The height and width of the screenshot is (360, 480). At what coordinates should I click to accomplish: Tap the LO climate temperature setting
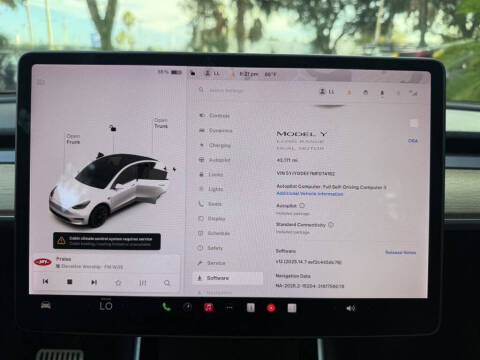[x=106, y=306]
